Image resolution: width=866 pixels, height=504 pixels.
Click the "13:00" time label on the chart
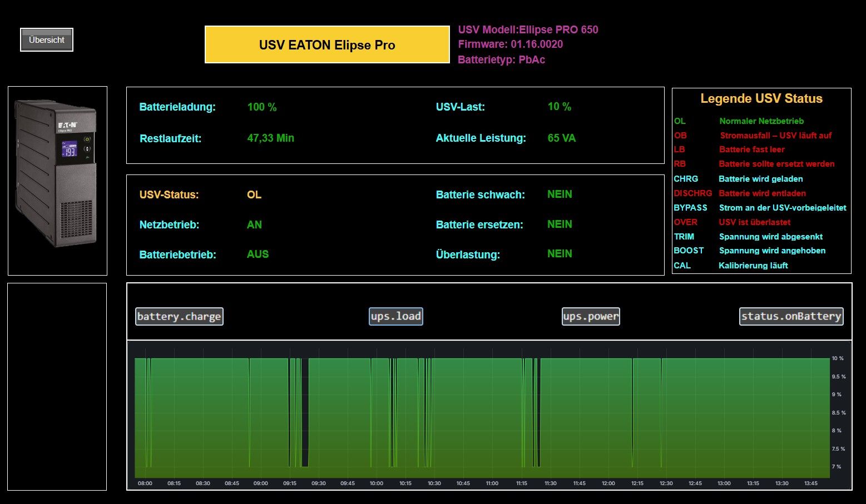coord(724,483)
